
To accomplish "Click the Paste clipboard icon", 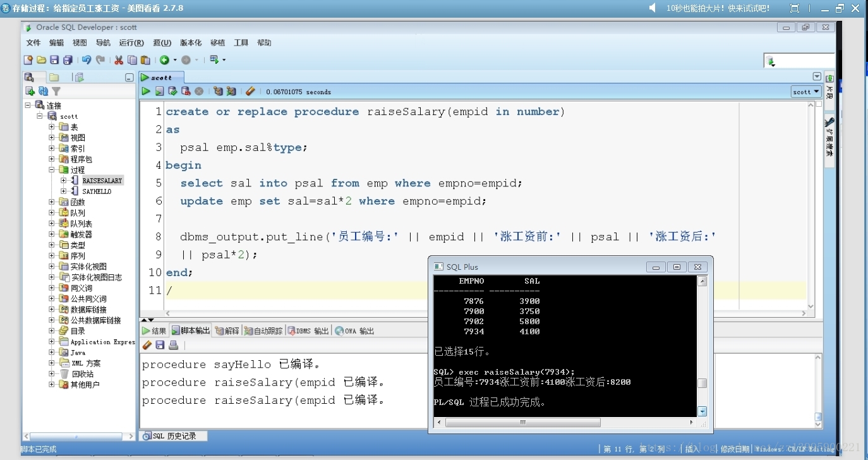I will tap(145, 60).
